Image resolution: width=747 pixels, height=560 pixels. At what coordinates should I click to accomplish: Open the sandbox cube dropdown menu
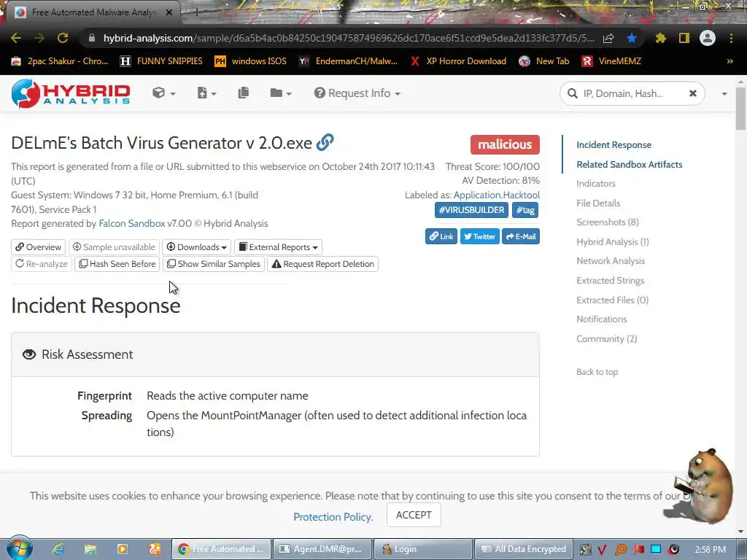163,93
